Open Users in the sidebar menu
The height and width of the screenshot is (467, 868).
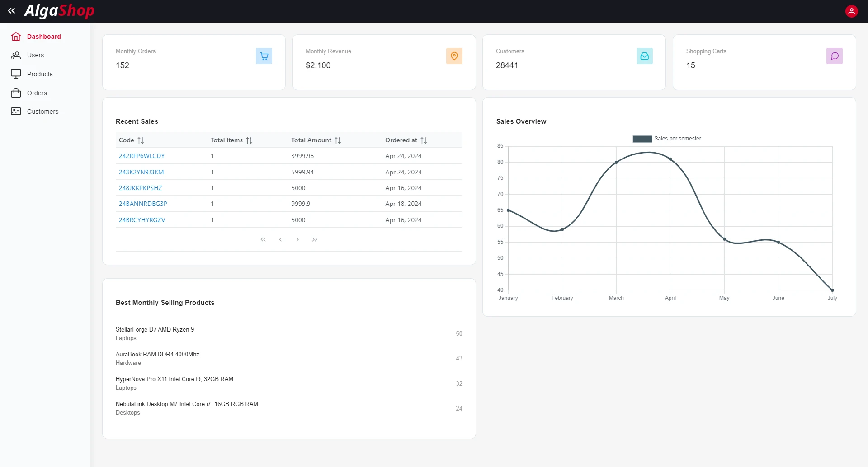click(x=35, y=55)
